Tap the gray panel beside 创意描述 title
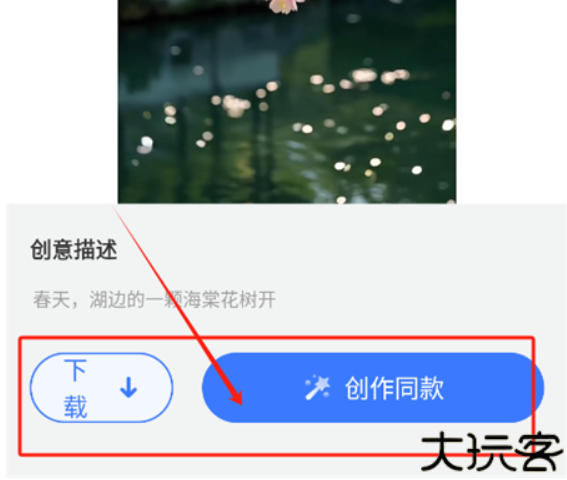This screenshot has width=567, height=480. click(x=325, y=250)
